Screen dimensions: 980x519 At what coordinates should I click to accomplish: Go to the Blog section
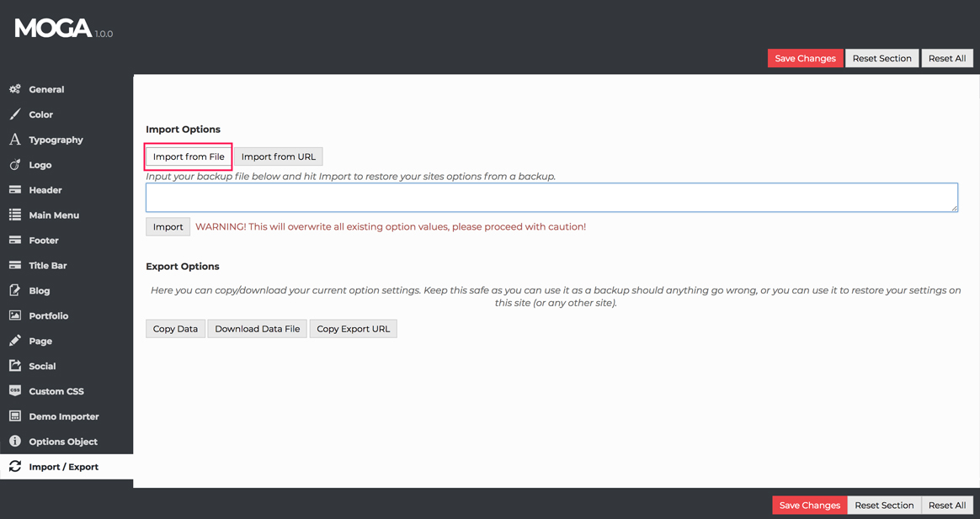[x=67, y=290]
